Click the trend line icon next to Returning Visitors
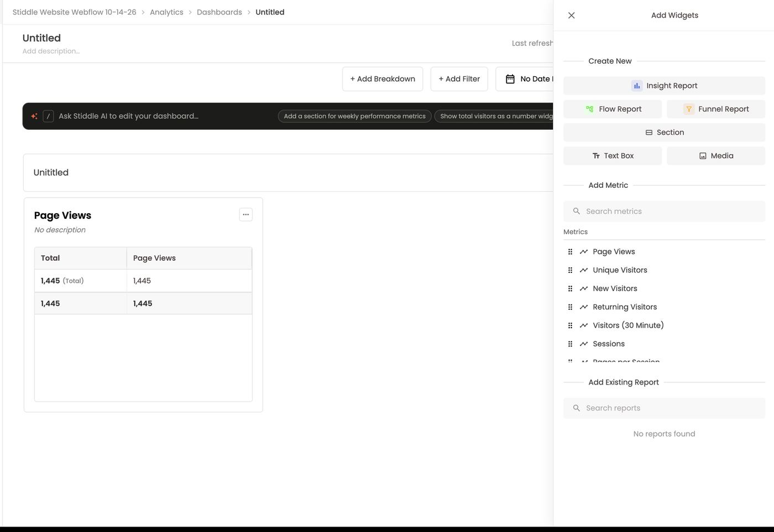Image resolution: width=774 pixels, height=532 pixels. point(583,307)
